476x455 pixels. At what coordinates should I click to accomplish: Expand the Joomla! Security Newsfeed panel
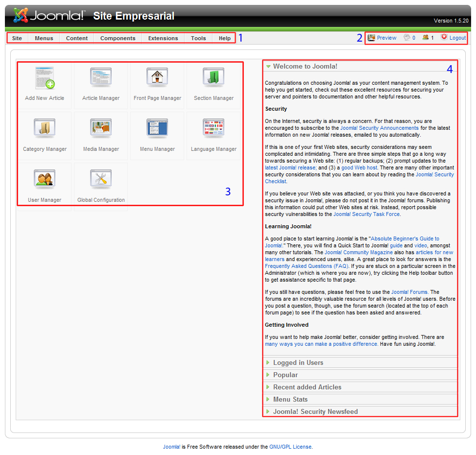pos(360,411)
